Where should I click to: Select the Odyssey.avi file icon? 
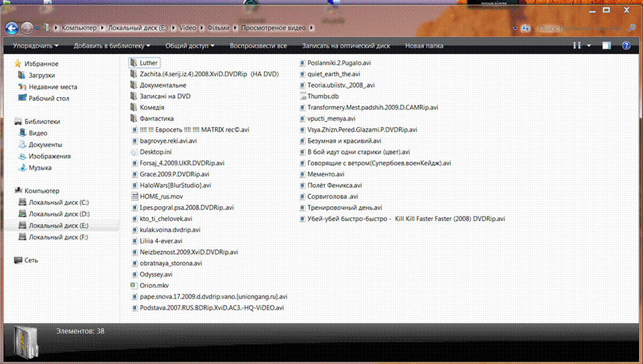click(x=135, y=274)
